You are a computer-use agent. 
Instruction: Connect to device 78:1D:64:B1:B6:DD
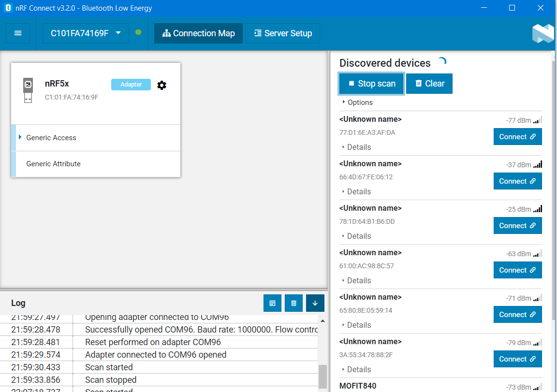(x=517, y=226)
